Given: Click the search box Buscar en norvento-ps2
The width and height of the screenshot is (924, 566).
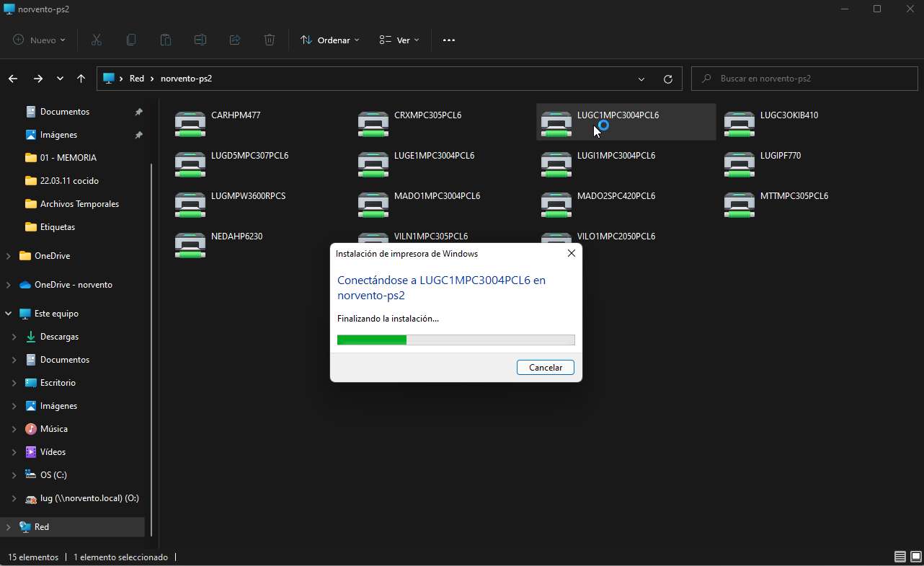Looking at the screenshot, I should pyautogui.click(x=805, y=79).
